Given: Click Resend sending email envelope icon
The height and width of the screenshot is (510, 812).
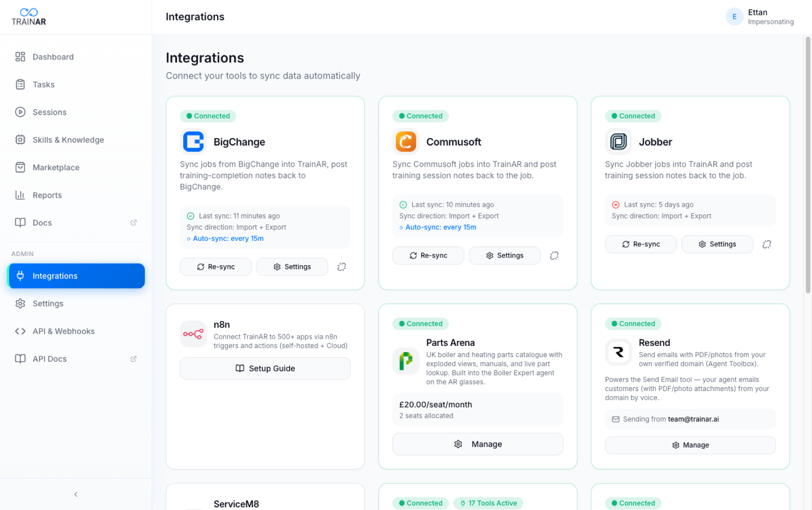Looking at the screenshot, I should [616, 420].
